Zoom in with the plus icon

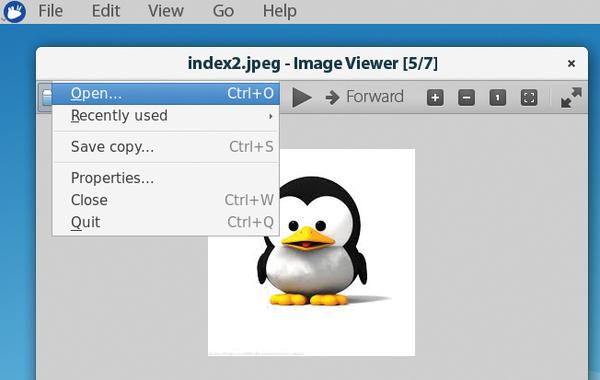(435, 98)
